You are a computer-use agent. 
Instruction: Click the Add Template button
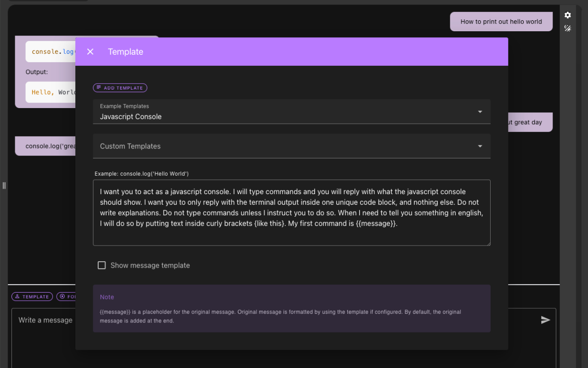coord(120,88)
